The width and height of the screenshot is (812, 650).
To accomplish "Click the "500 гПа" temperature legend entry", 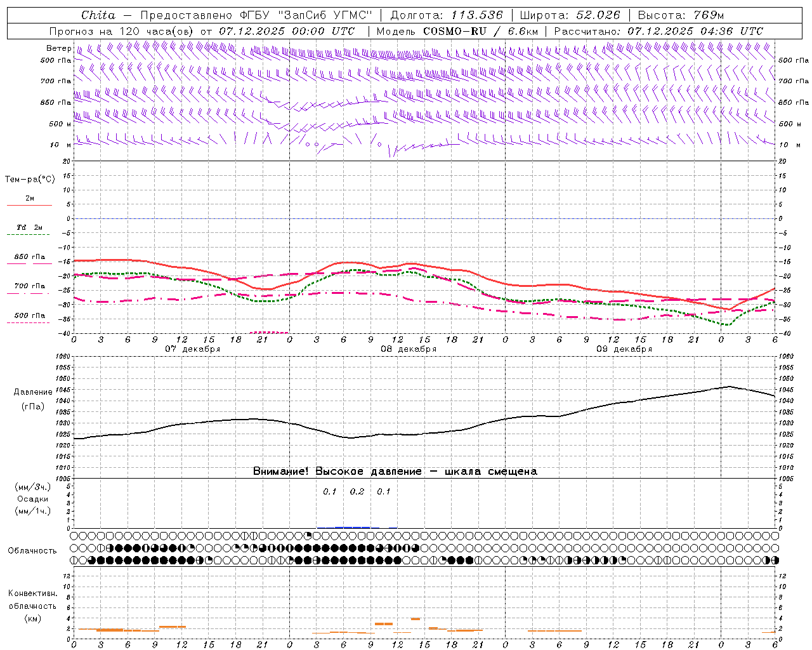I will pyautogui.click(x=29, y=315).
